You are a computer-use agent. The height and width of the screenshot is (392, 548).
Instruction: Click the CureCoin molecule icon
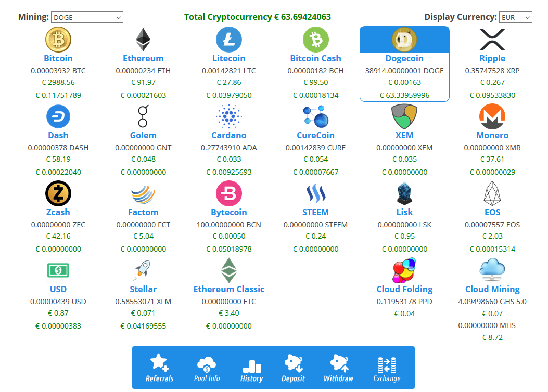pyautogui.click(x=315, y=116)
